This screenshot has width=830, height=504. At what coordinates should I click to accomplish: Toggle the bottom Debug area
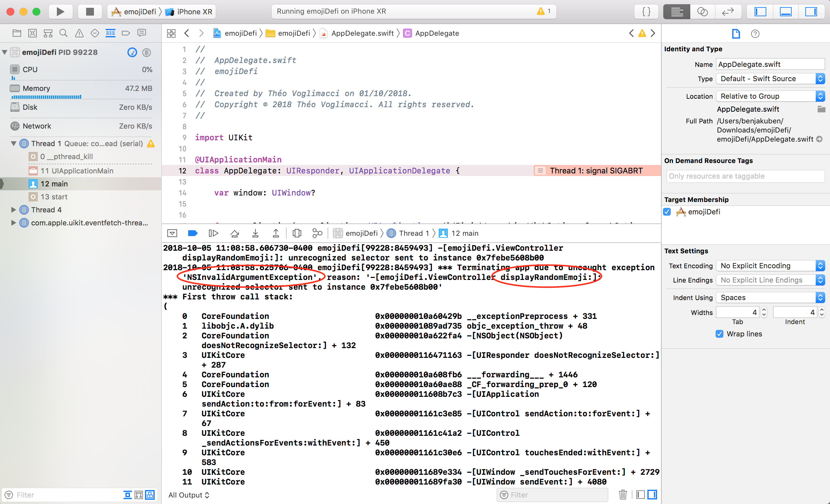pyautogui.click(x=785, y=12)
